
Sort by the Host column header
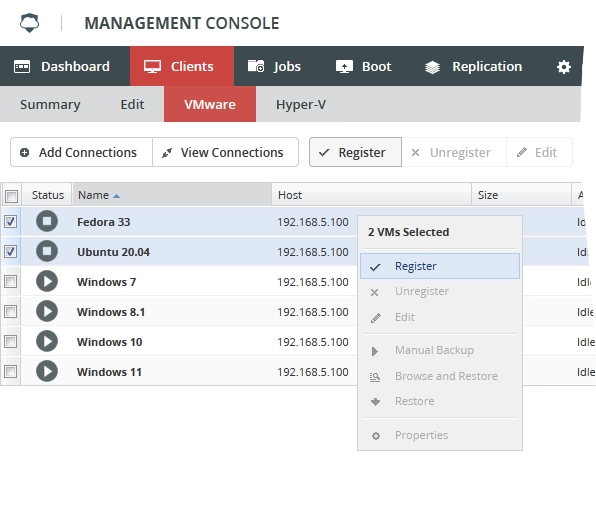(371, 195)
